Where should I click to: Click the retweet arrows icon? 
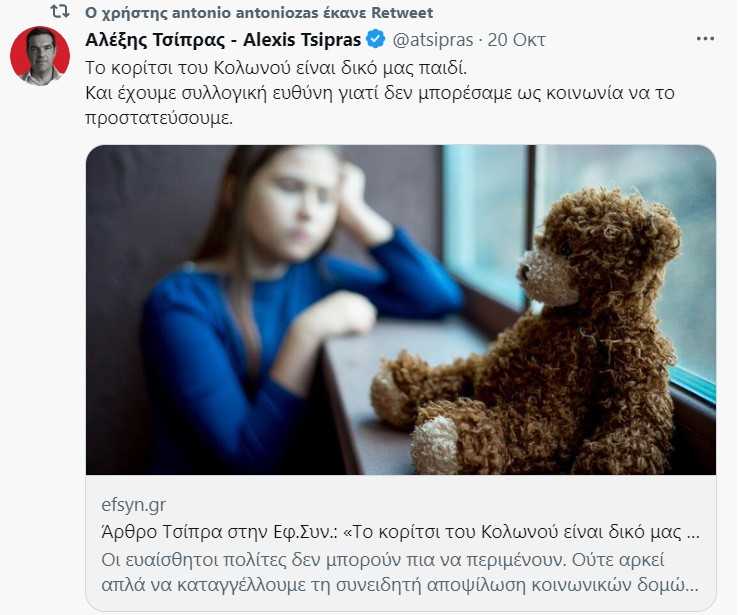60,12
